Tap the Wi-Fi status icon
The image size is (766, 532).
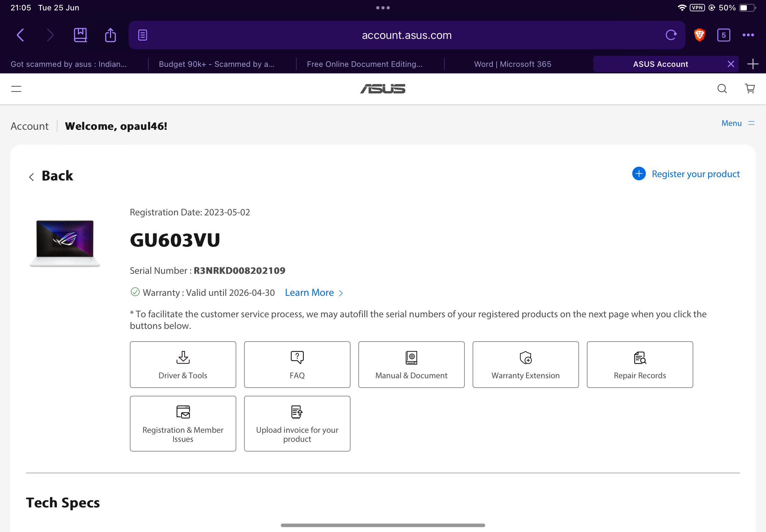click(x=682, y=8)
